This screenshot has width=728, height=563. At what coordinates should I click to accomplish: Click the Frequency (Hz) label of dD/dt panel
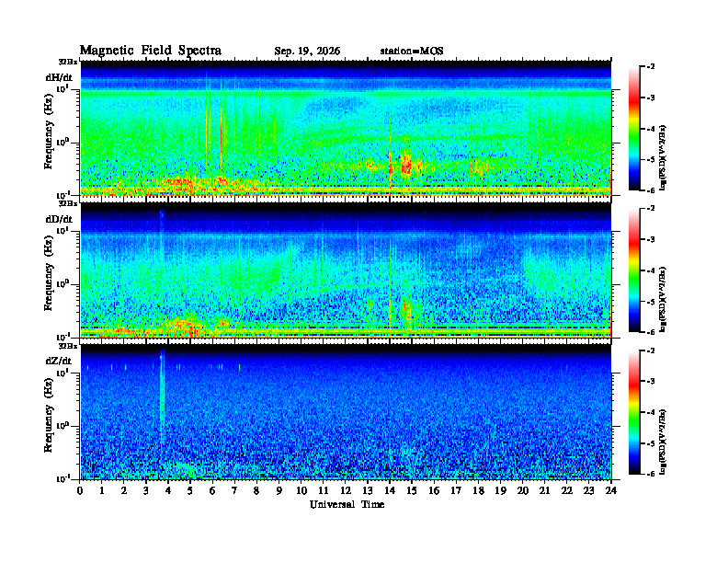(49, 286)
